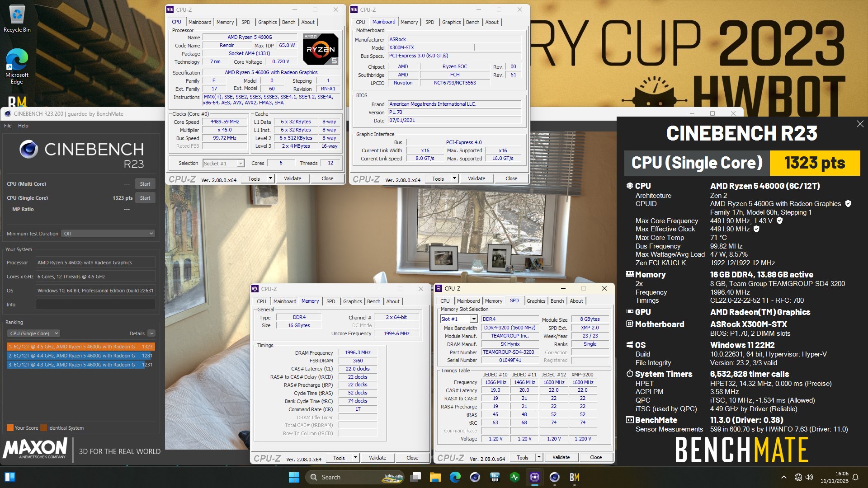Start the CPU (Single Core) test

[145, 198]
